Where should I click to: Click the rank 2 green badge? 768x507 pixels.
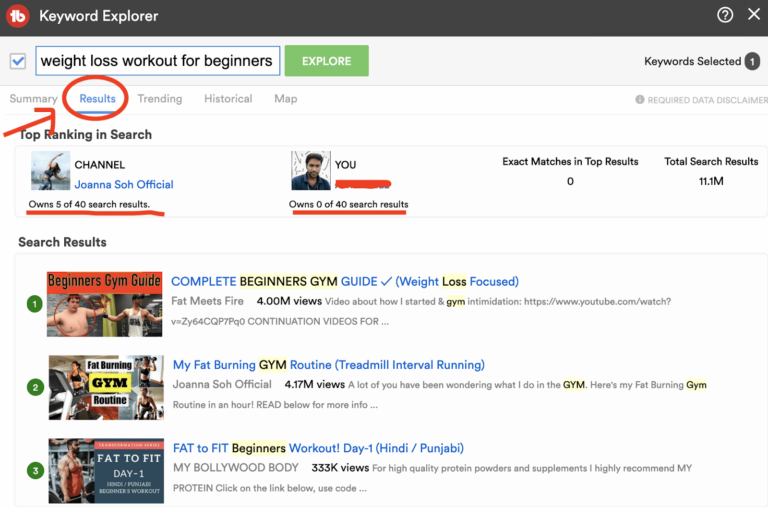click(x=35, y=388)
